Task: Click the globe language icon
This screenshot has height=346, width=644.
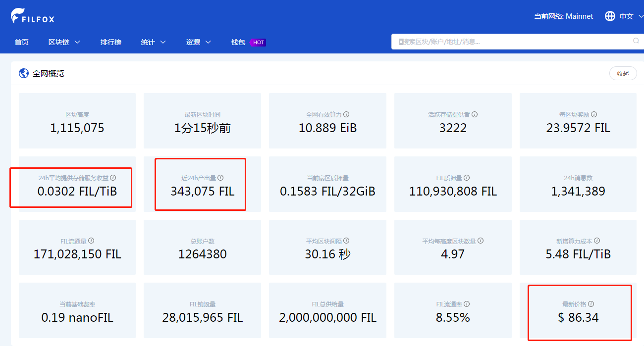Action: [610, 16]
